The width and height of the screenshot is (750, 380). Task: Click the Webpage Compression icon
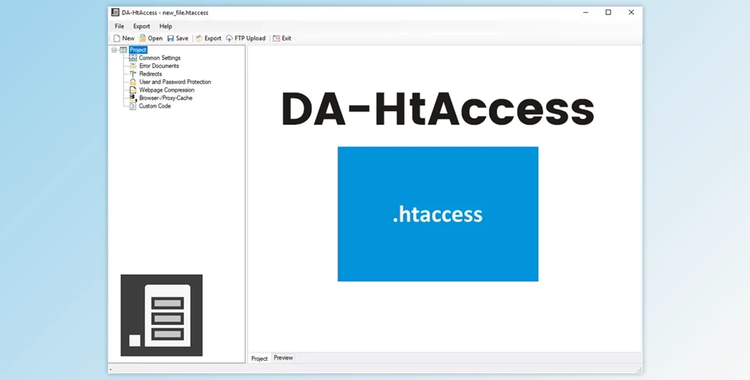(x=133, y=90)
